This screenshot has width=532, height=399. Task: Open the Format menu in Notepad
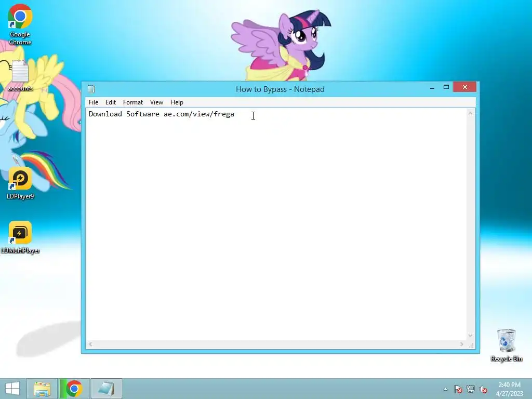pos(132,102)
